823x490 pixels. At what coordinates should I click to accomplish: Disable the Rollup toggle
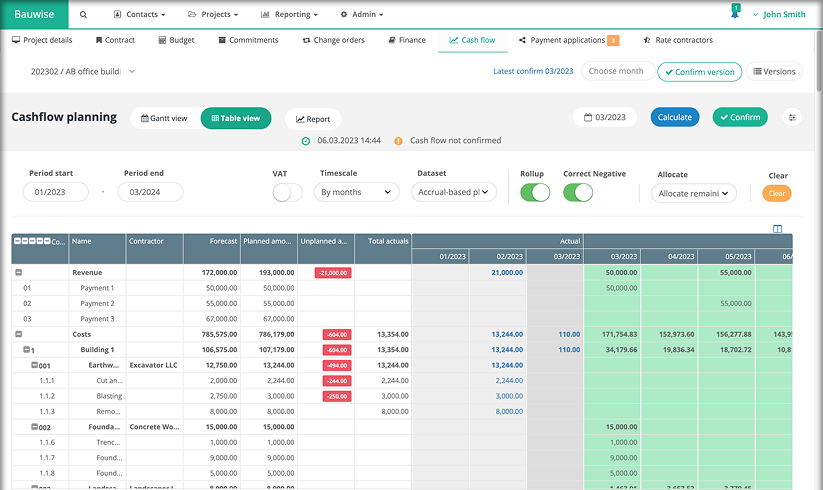[x=535, y=193]
